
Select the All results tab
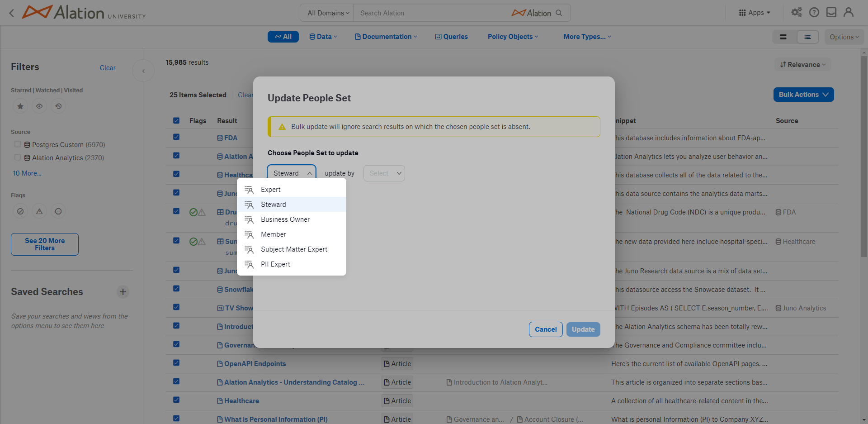pyautogui.click(x=283, y=37)
